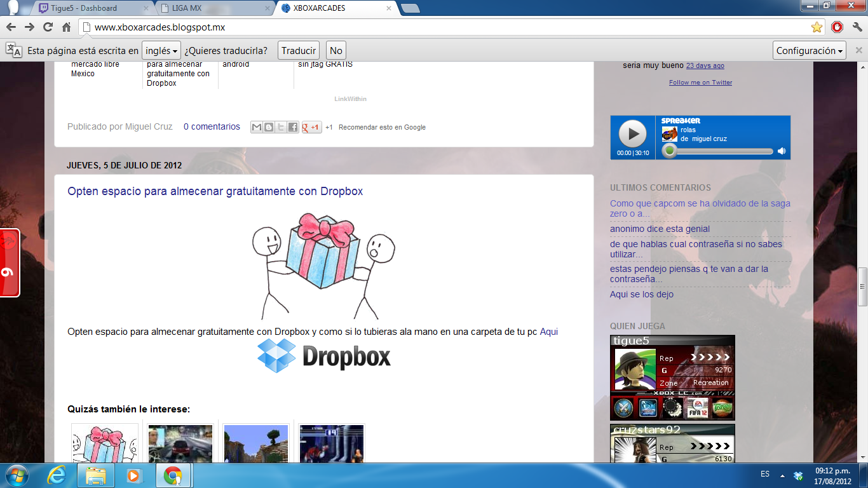Click the ES language indicator
The width and height of the screenshot is (868, 488).
(x=765, y=474)
